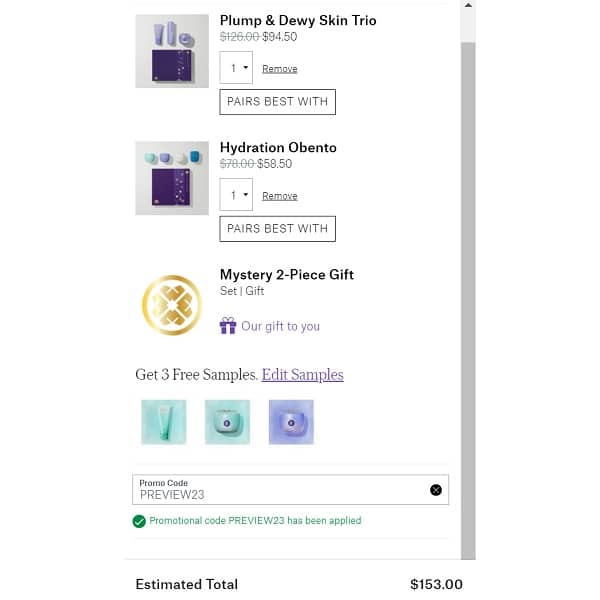Click the gold Mystery Gift emblem
600x600 pixels.
pos(172,305)
